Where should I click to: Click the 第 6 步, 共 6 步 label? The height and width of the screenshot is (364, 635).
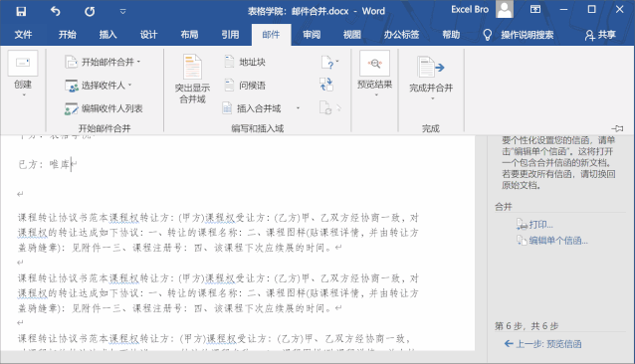pyautogui.click(x=527, y=326)
